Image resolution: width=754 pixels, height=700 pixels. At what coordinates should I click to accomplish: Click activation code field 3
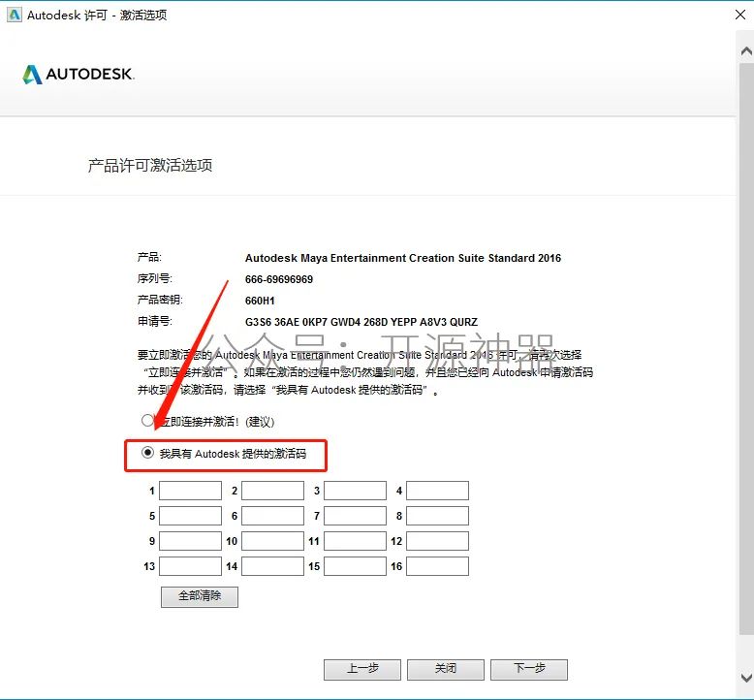point(355,491)
